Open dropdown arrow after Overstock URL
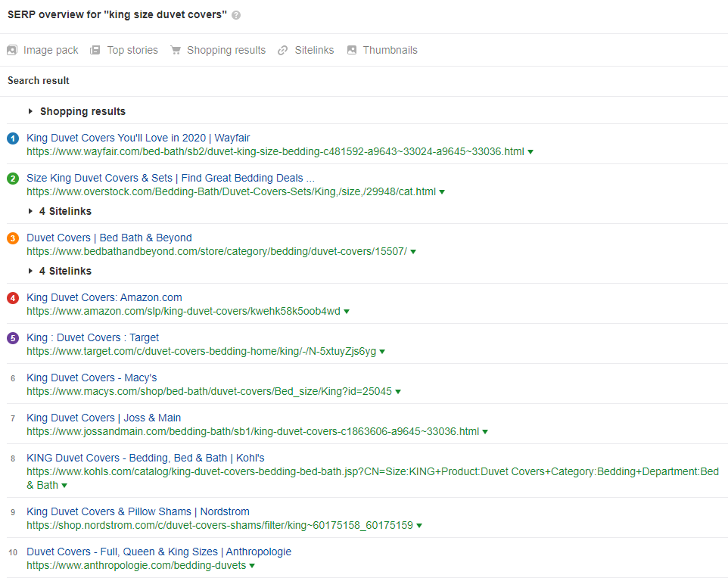The height and width of the screenshot is (578, 728). pos(442,192)
